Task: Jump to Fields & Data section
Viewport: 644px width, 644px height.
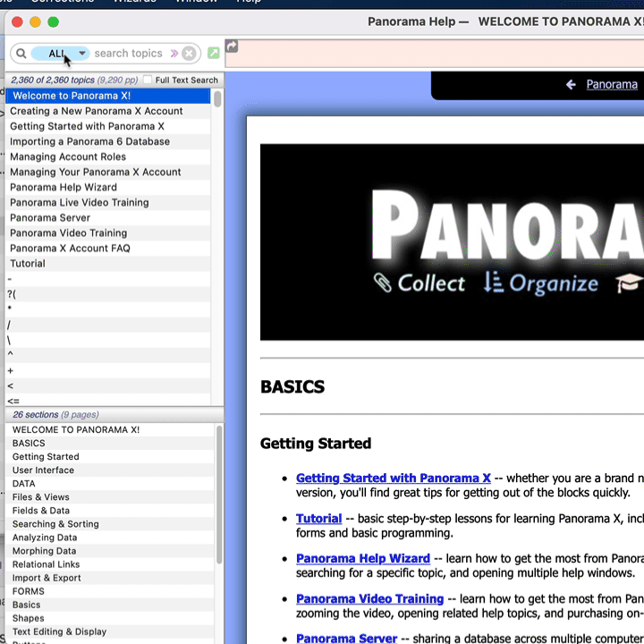Action: (110, 511)
